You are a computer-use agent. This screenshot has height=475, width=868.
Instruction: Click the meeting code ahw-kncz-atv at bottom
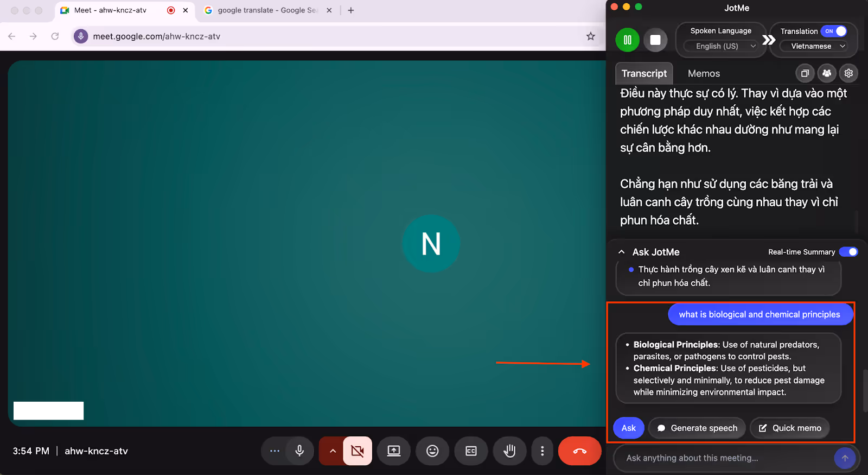97,451
